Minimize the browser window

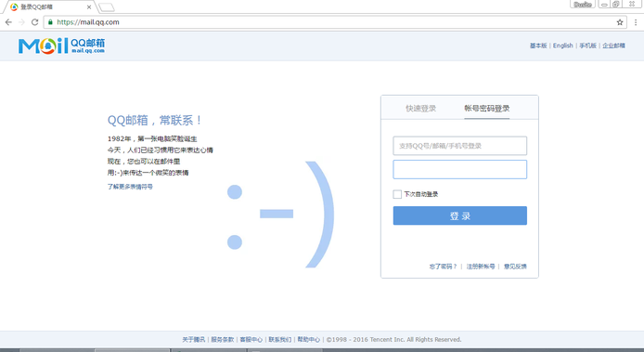(604, 4)
